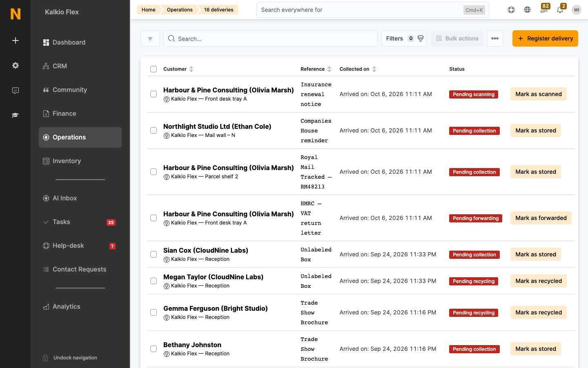
Task: Open settings gear icon in left rail
Action: (x=16, y=65)
